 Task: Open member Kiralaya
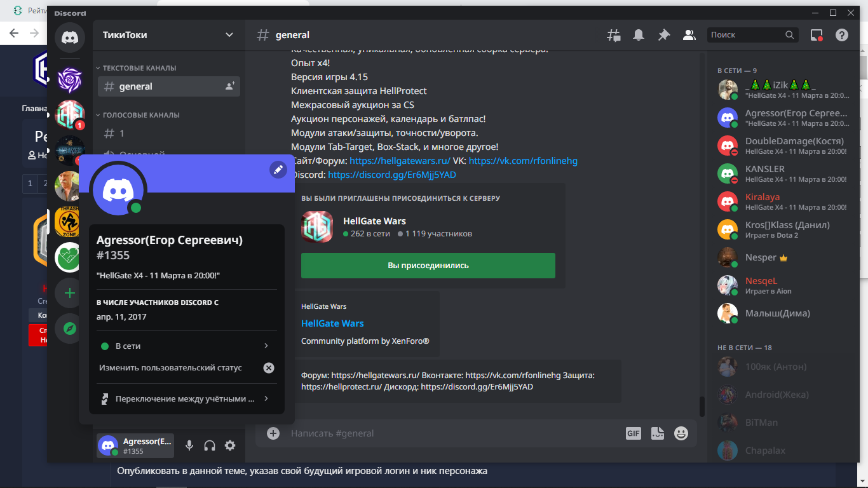click(x=785, y=201)
